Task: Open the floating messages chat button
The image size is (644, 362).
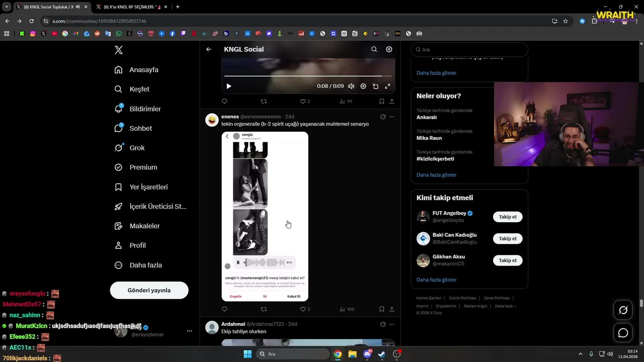Action: coord(623,333)
